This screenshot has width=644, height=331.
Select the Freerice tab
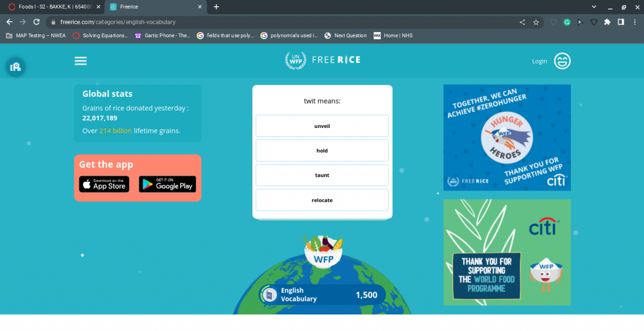tap(156, 7)
